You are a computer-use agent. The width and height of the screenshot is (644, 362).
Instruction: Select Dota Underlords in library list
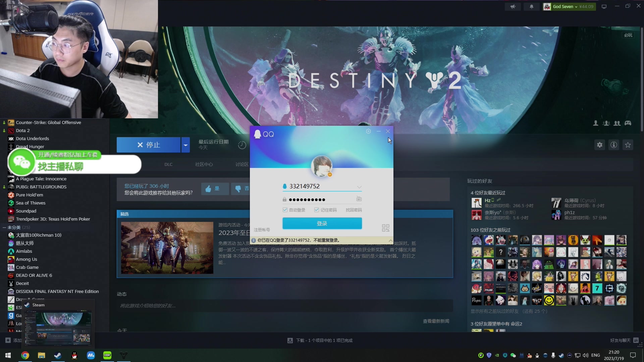(33, 138)
